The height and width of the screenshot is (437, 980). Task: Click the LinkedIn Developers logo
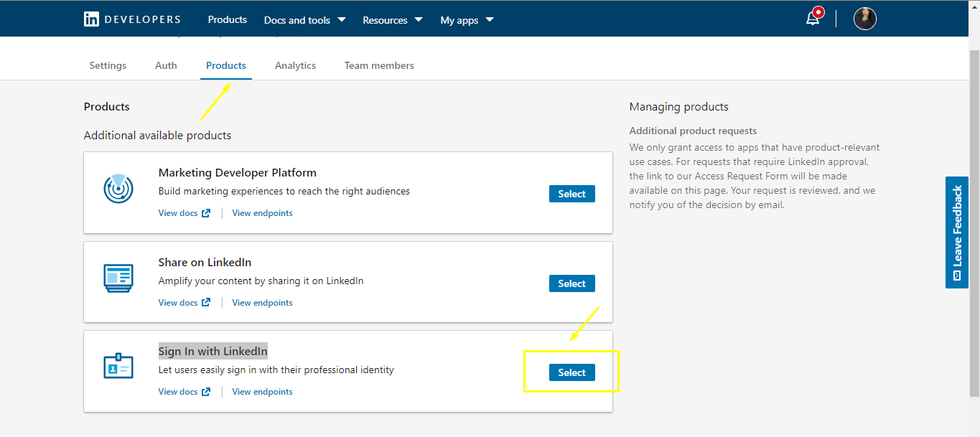pos(132,19)
